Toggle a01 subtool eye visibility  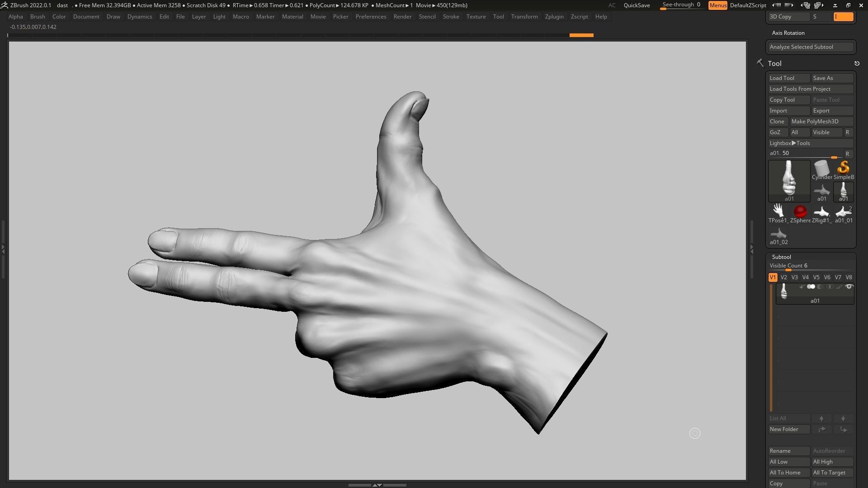pyautogui.click(x=849, y=287)
